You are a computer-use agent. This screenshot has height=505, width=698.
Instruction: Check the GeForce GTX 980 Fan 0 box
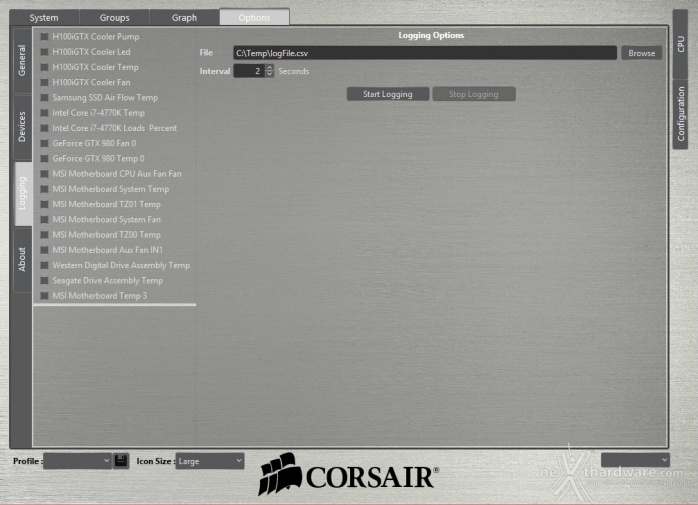point(44,143)
